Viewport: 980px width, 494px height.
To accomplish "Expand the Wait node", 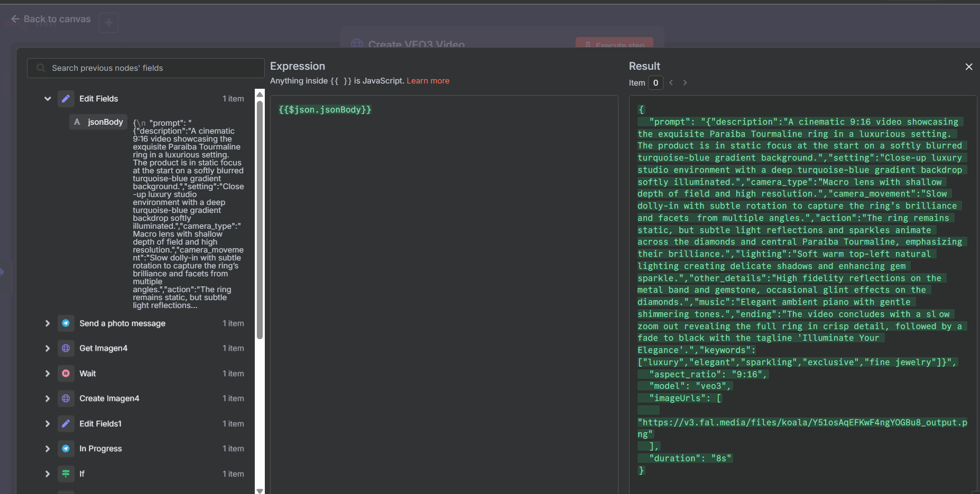I will point(48,374).
